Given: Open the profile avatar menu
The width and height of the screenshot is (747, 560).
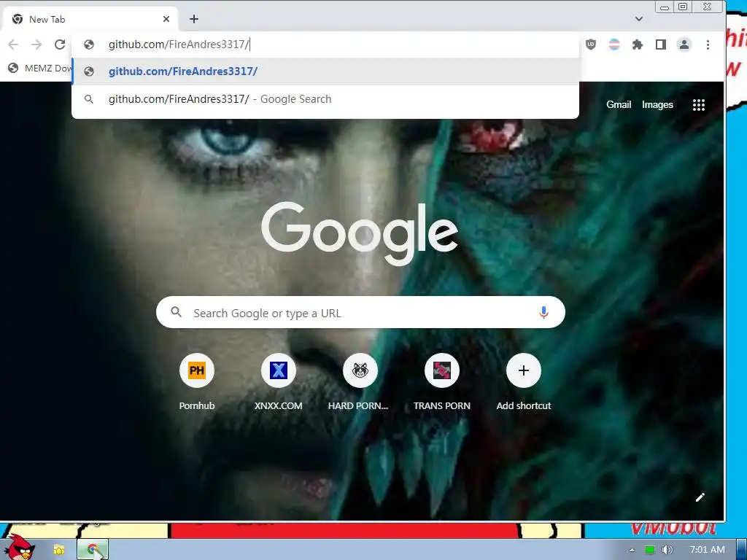Looking at the screenshot, I should point(684,44).
